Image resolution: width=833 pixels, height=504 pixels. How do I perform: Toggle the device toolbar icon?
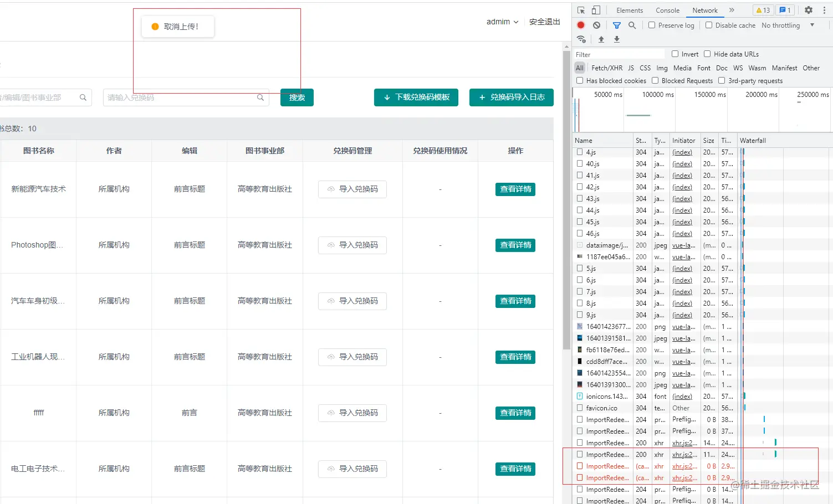point(596,11)
